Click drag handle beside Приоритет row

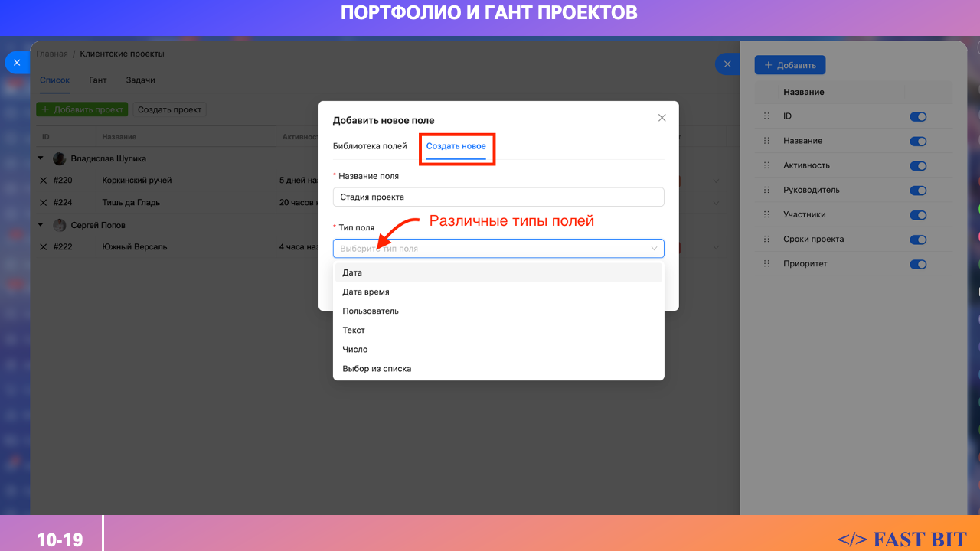tap(766, 264)
